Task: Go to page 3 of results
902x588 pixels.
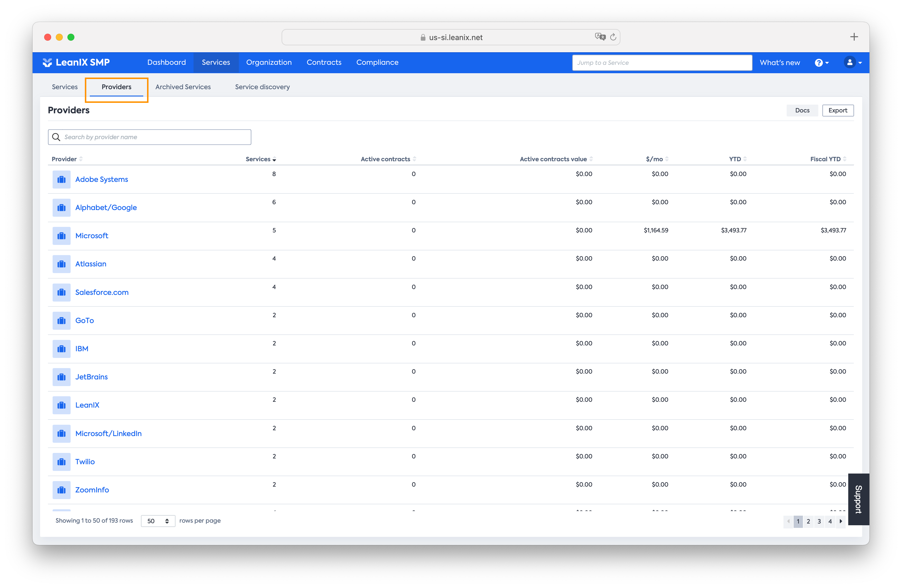Action: coord(819,521)
